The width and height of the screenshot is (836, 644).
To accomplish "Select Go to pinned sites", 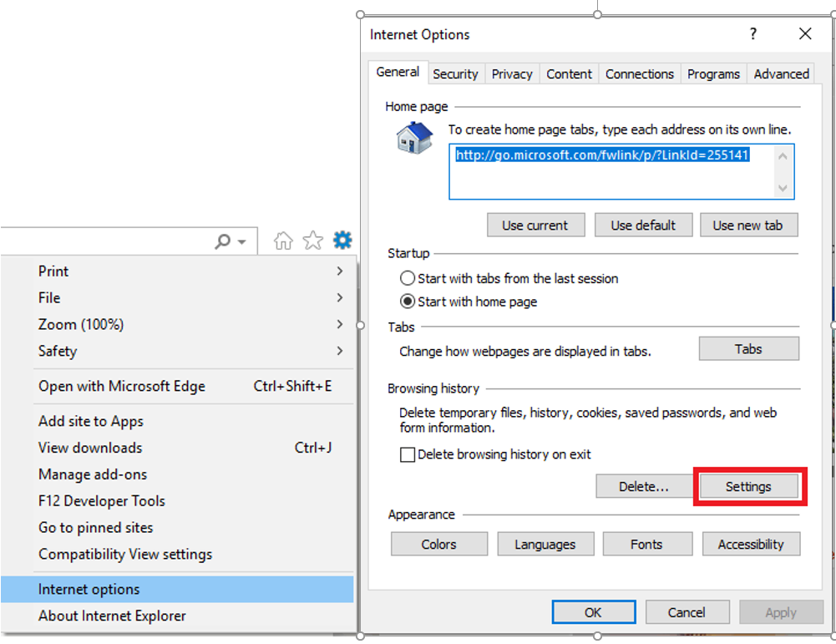I will click(x=177, y=528).
